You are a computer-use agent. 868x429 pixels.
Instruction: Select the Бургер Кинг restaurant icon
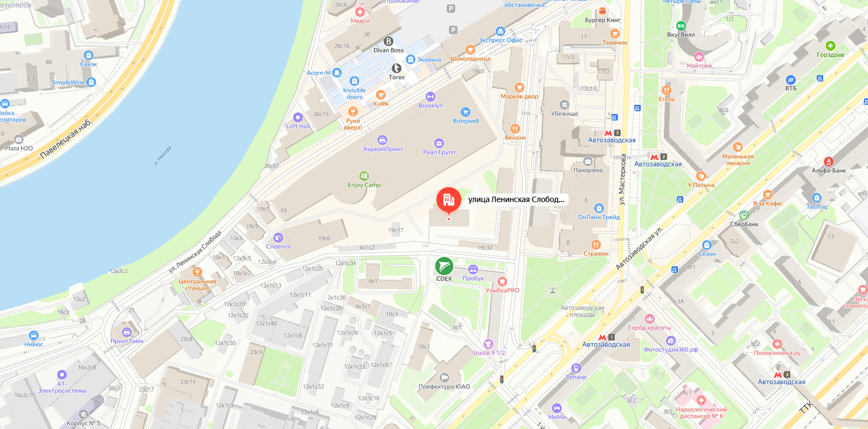603,11
